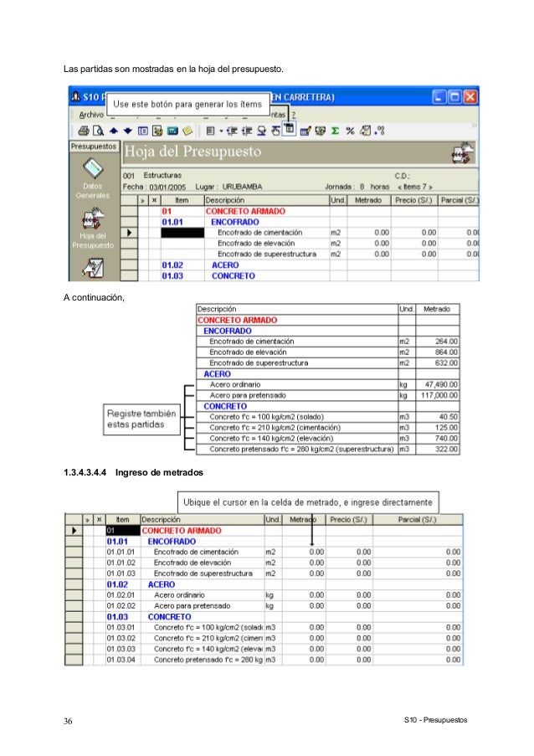Click the Descripción column header in the top grid
This screenshot has width=534, height=756.
click(266, 200)
